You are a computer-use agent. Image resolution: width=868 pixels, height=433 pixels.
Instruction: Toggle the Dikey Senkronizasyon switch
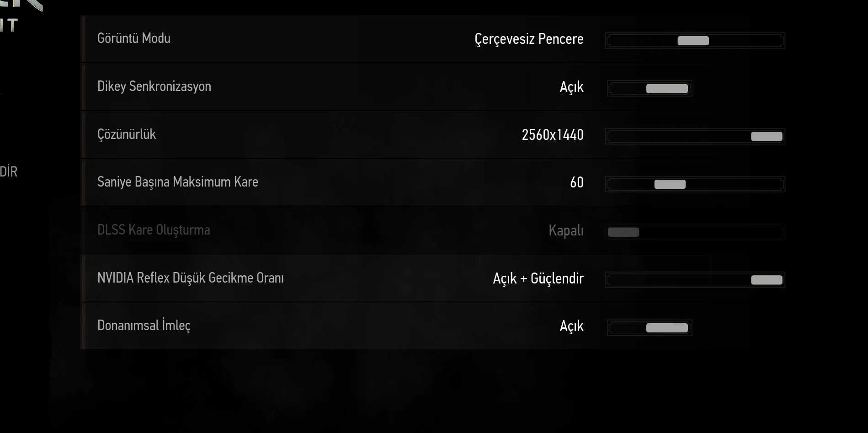coord(650,88)
